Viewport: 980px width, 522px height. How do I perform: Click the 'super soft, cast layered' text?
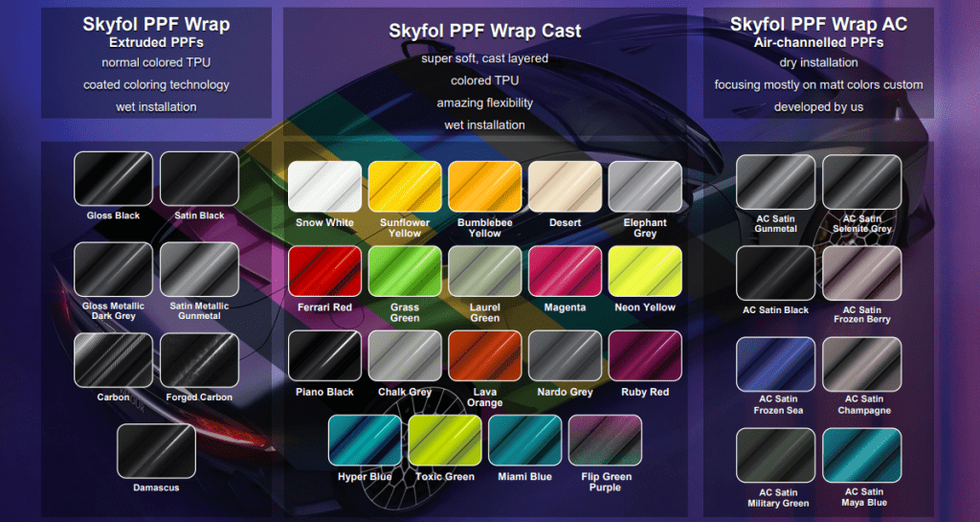click(x=485, y=58)
